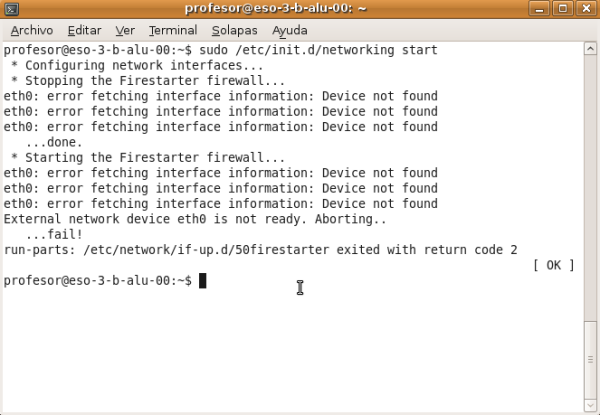The image size is (600, 415).
Task: Click the terminal window menu icon
Action: pyautogui.click(x=11, y=9)
